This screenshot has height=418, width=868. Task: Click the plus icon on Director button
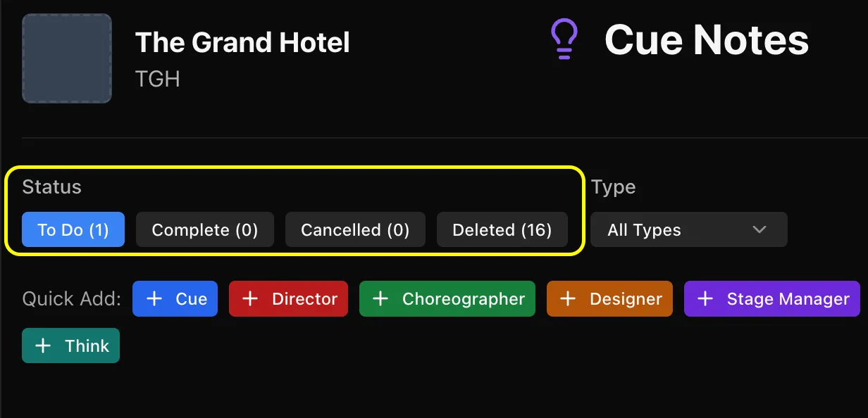pos(250,299)
